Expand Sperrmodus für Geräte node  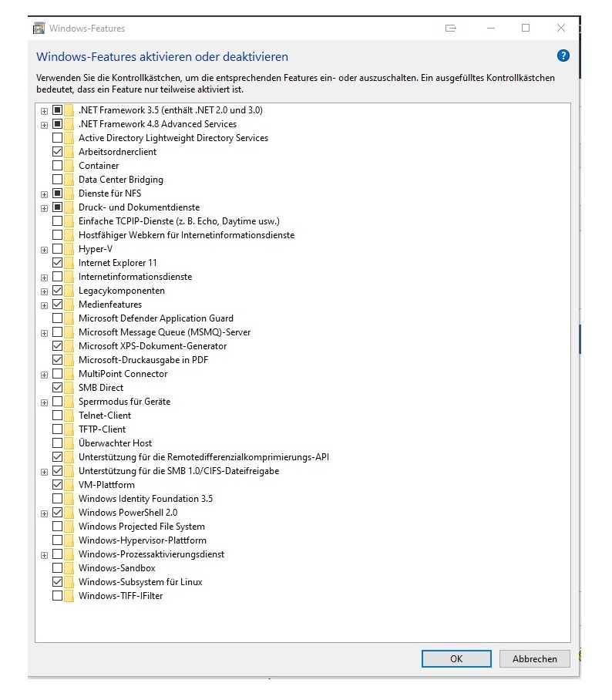pyautogui.click(x=44, y=402)
